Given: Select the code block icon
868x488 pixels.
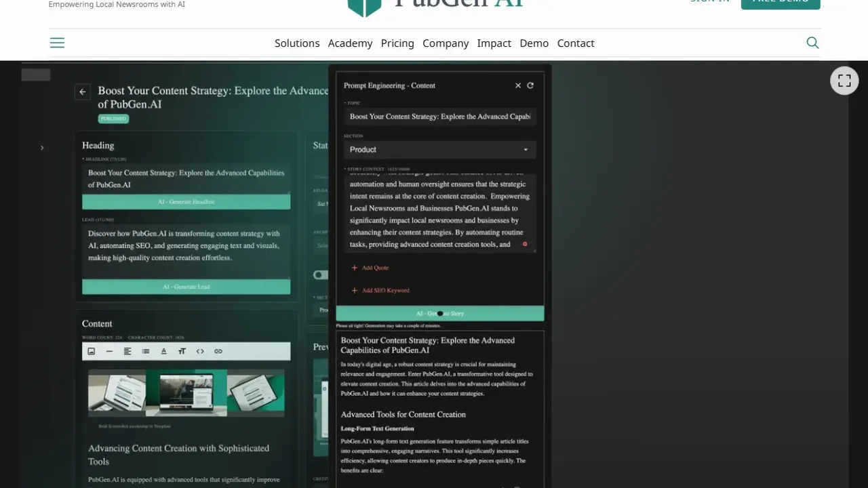Looking at the screenshot, I should pos(200,351).
